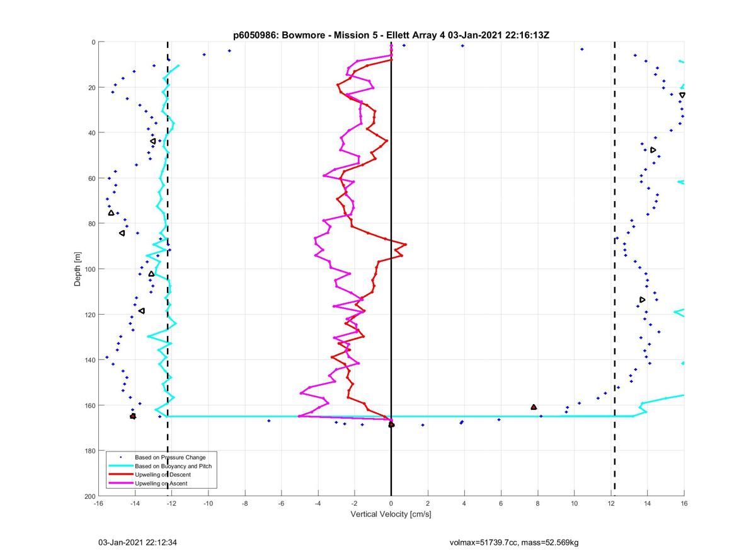Click the blue dot sample in the legend

pyautogui.click(x=120, y=456)
